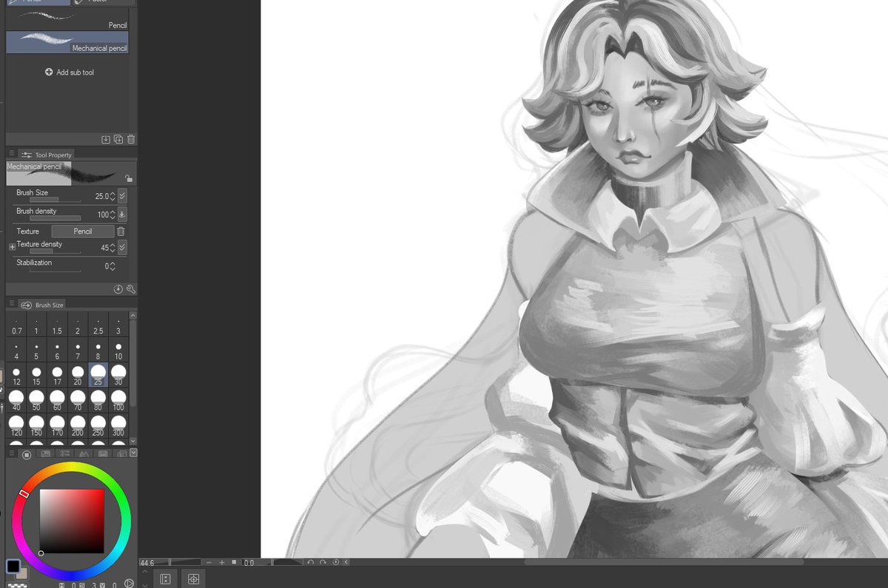
Task: Step Texture density value 45
Action: tap(112, 248)
